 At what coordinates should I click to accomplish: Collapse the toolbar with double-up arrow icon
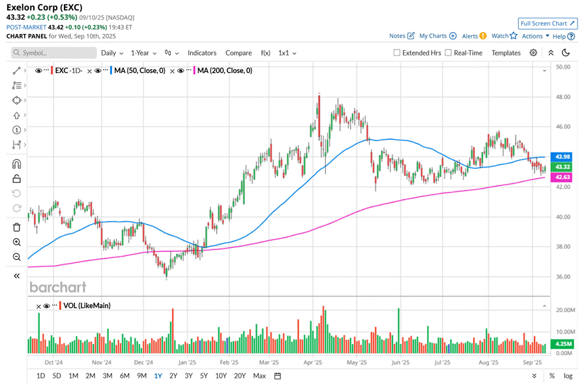(x=551, y=53)
